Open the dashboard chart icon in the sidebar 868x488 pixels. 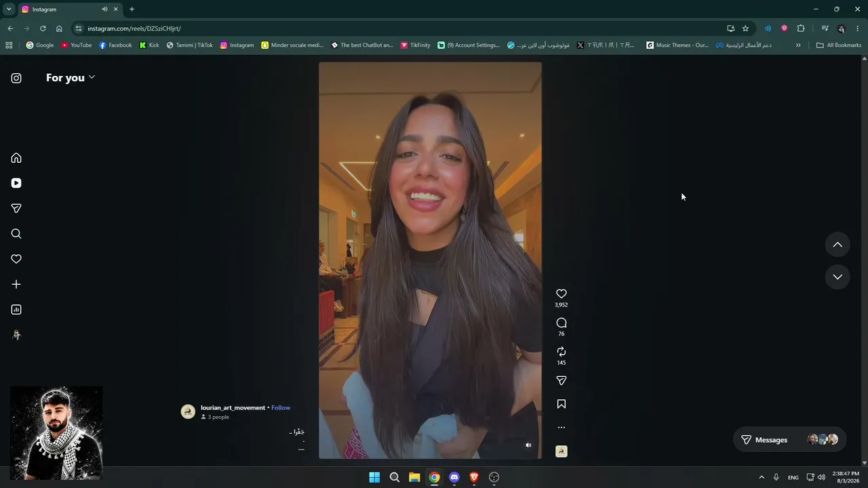coord(16,310)
